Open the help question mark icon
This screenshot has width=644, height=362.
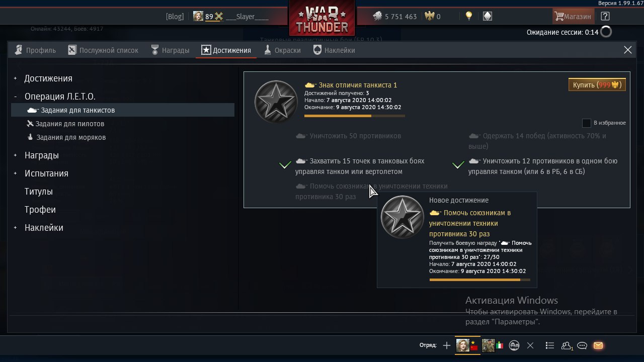[605, 16]
